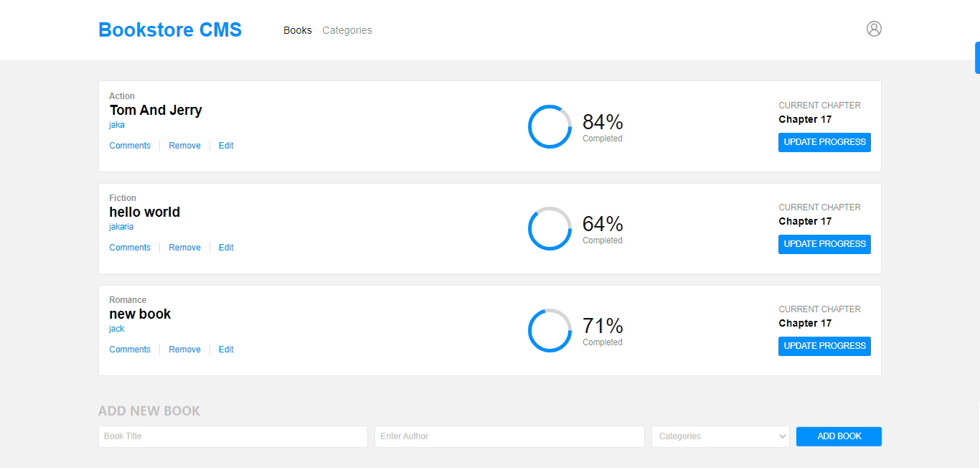This screenshot has width=980, height=468.
Task: Update progress for Tom And Jerry
Action: [824, 142]
